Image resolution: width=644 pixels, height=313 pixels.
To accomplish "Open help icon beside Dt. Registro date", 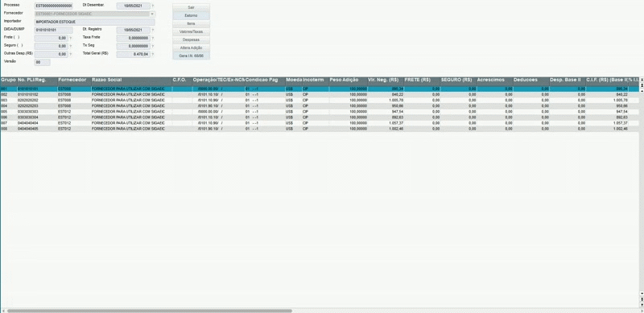I will [153, 31].
